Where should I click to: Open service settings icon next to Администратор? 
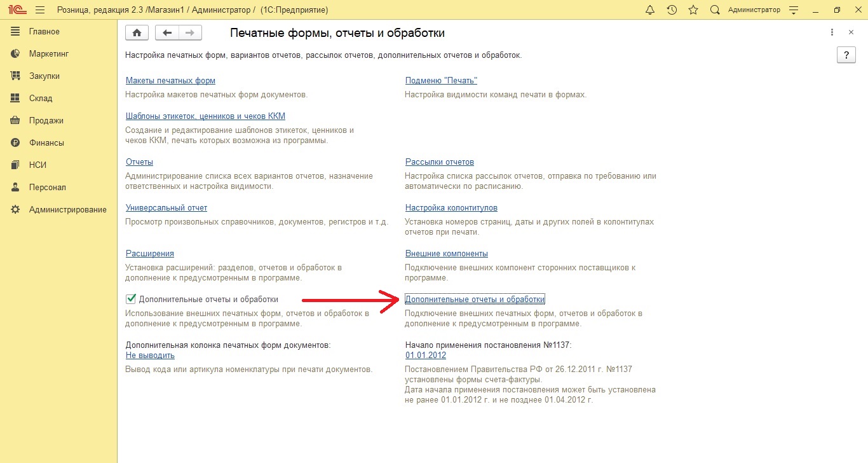793,10
